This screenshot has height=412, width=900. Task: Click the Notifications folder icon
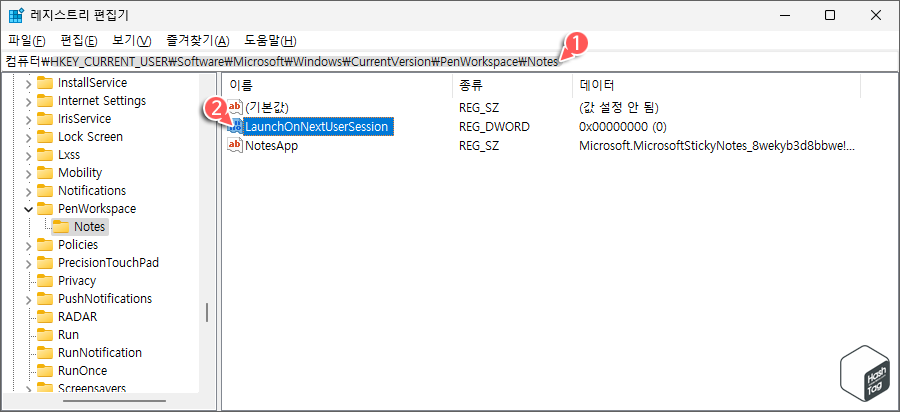45,191
